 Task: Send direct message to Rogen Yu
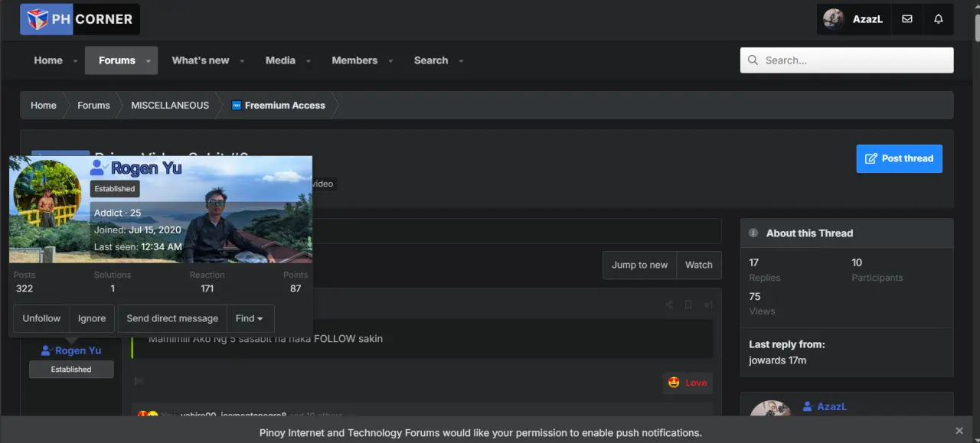coord(172,318)
